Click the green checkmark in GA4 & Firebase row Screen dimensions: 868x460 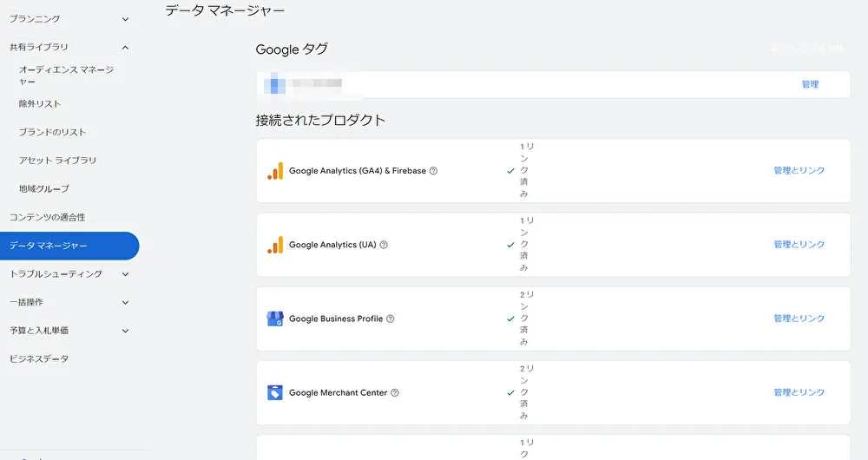tap(511, 171)
